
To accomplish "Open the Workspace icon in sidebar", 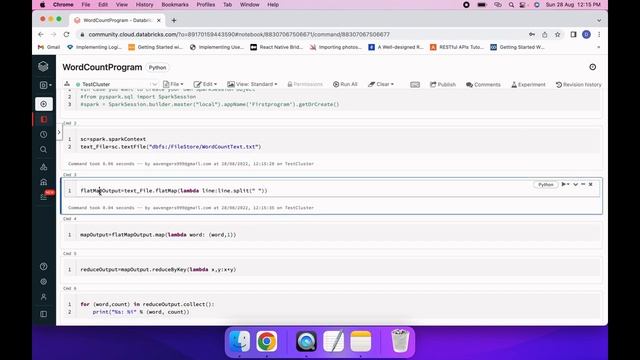I will coord(44,119).
